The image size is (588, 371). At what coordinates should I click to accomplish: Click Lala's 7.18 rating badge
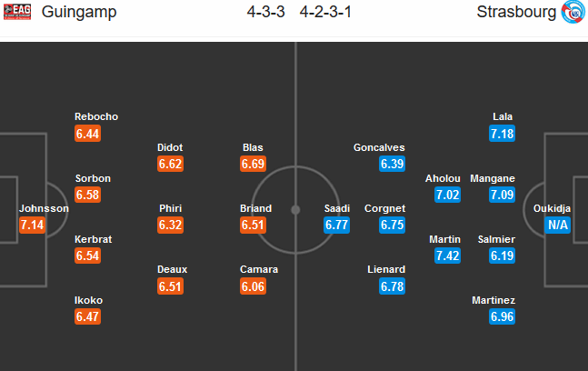click(503, 134)
